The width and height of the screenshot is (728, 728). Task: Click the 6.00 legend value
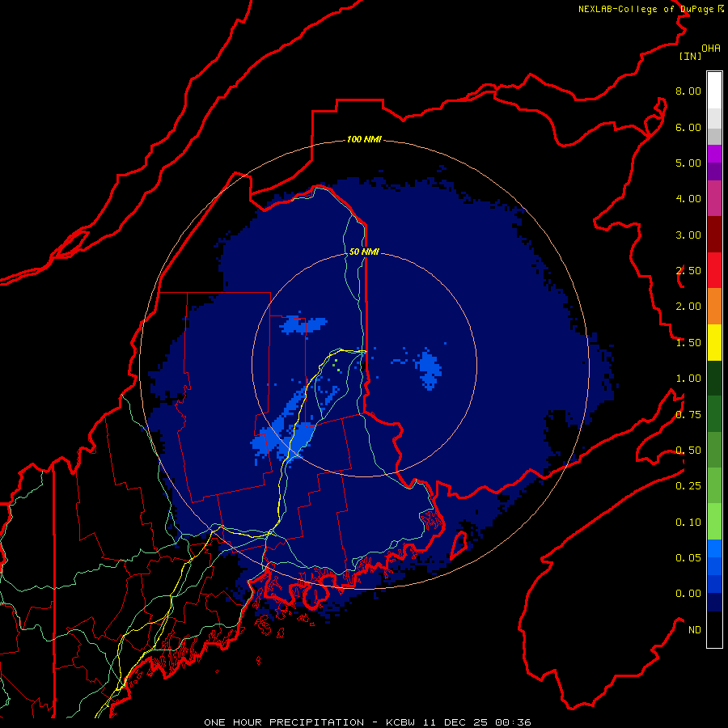(688, 127)
